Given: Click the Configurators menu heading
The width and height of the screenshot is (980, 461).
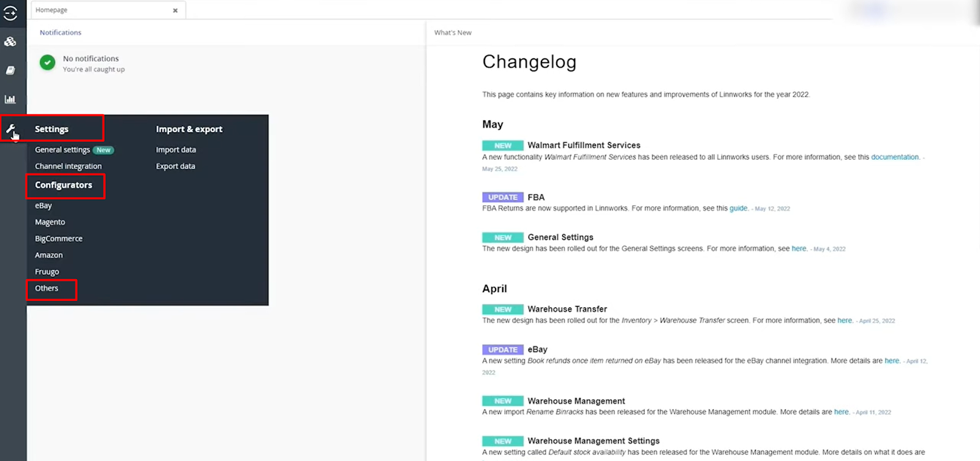Looking at the screenshot, I should 64,185.
